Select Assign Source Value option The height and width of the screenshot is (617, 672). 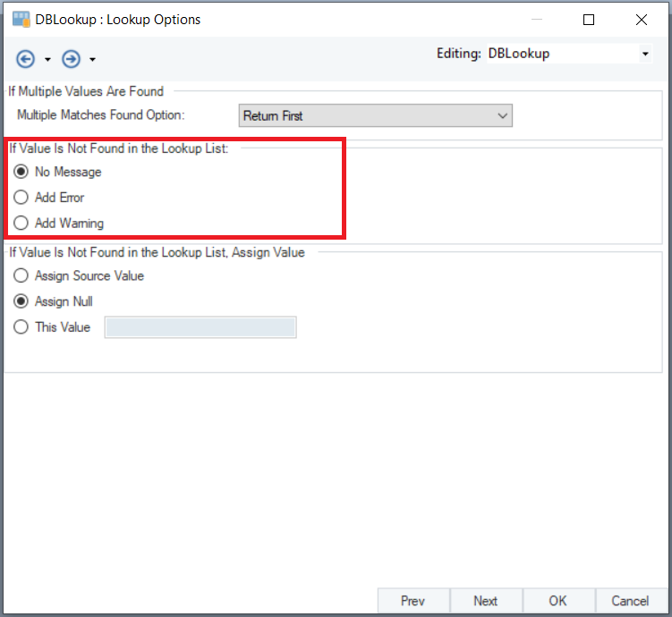tap(21, 276)
